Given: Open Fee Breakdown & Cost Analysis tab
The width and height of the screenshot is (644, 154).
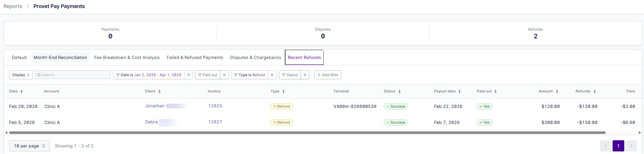Looking at the screenshot, I should click(127, 58).
